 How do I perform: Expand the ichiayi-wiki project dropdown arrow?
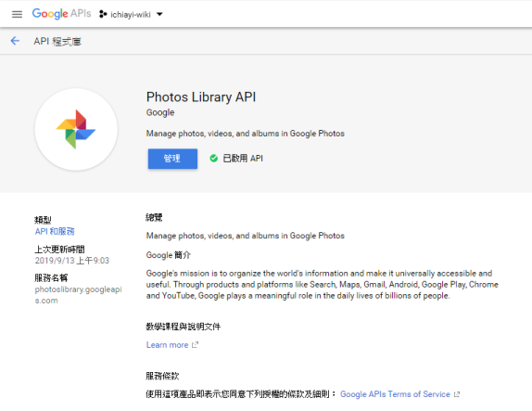click(159, 14)
